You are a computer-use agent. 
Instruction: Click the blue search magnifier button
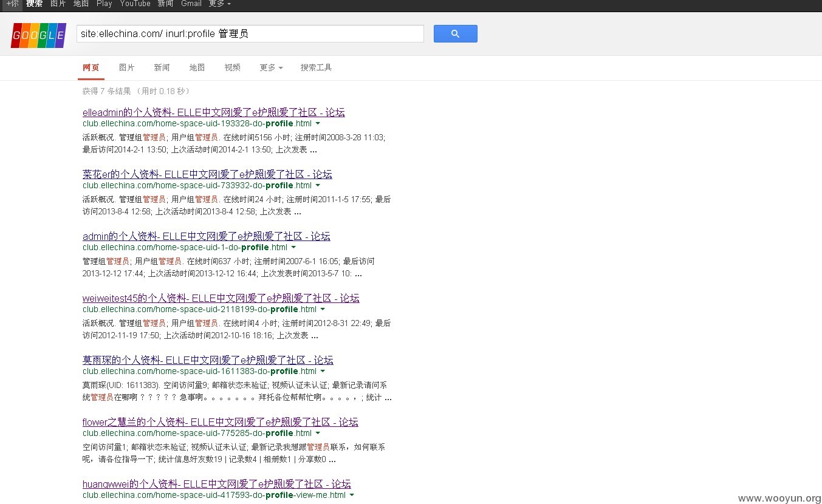(455, 33)
